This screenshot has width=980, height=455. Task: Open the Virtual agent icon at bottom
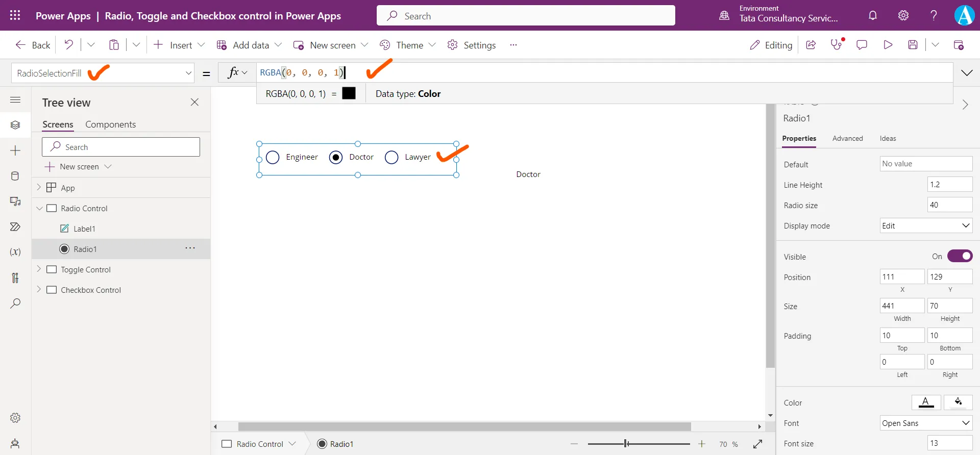[15, 443]
